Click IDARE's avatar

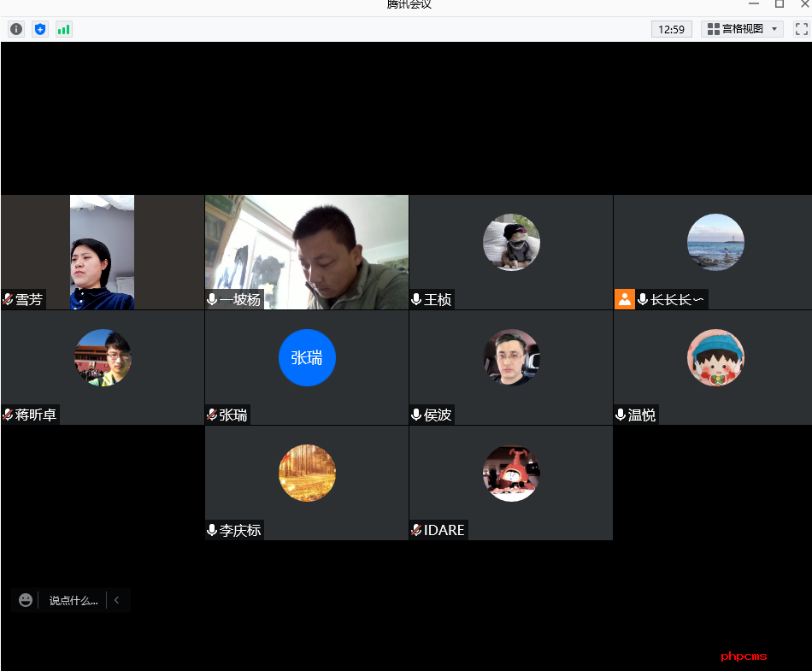pyautogui.click(x=511, y=474)
